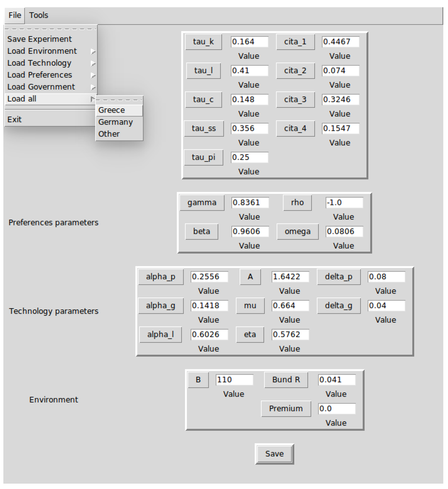Click the tau_k parameter button
This screenshot has width=448, height=489.
(x=203, y=42)
